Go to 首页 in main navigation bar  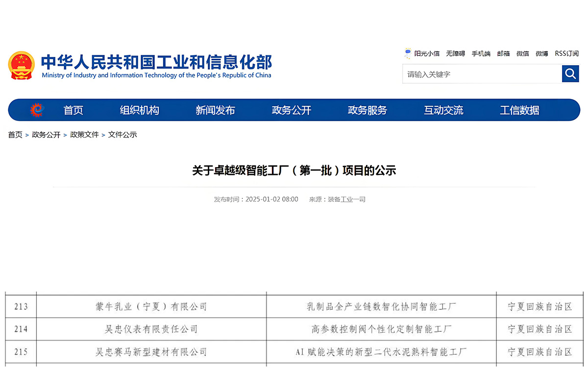click(73, 110)
